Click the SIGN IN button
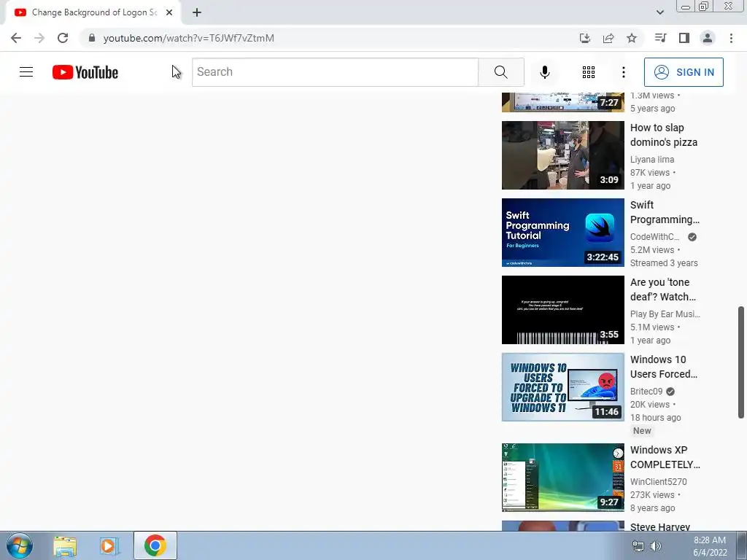This screenshot has width=747, height=560. 684,72
